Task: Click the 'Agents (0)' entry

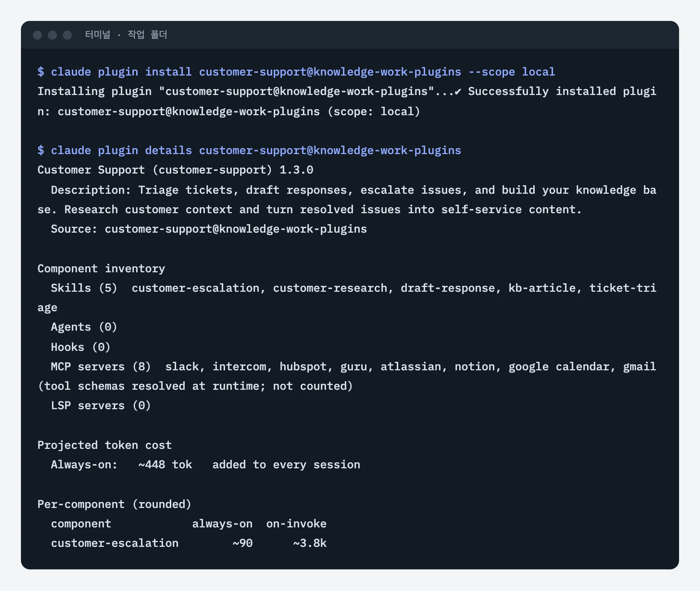Action: click(84, 327)
